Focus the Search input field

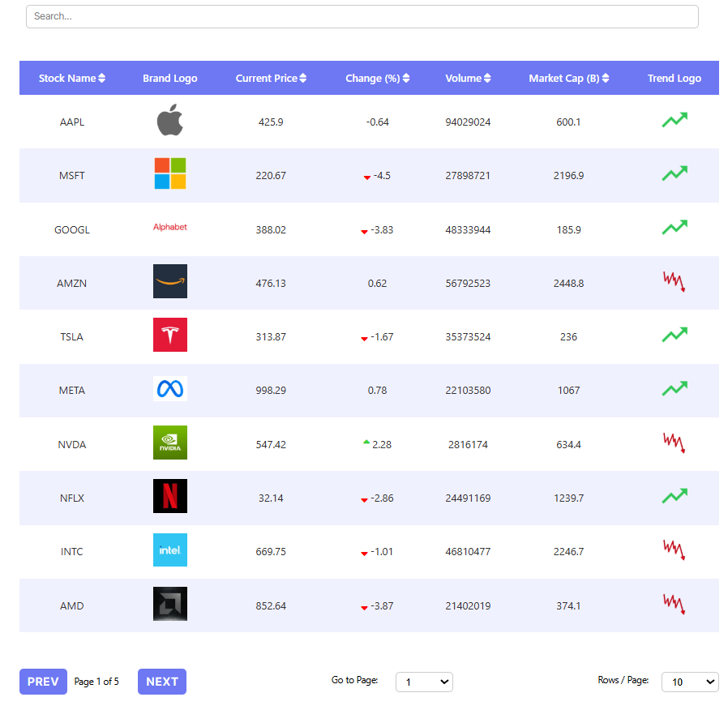click(x=362, y=17)
